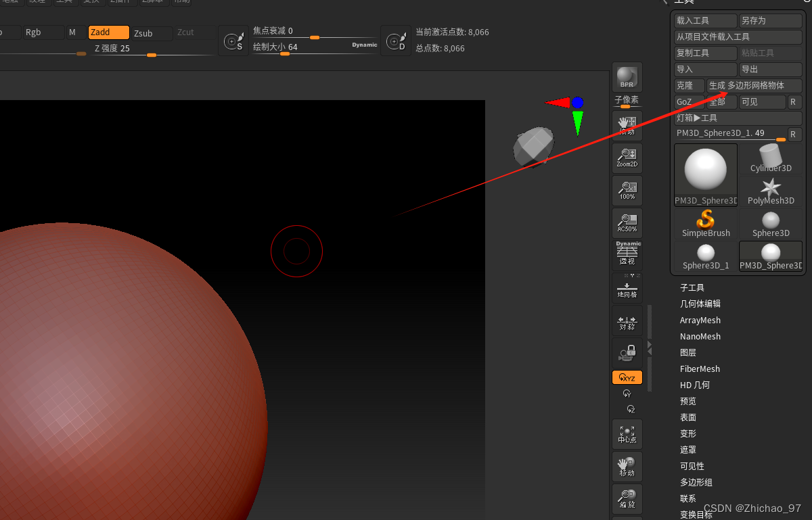
Task: Select the 缩放 zoom view icon
Action: pyautogui.click(x=627, y=499)
